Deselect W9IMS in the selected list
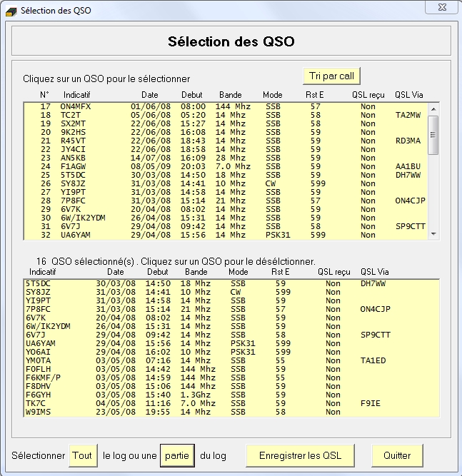Image resolution: width=462 pixels, height=476 pixels. [x=231, y=412]
